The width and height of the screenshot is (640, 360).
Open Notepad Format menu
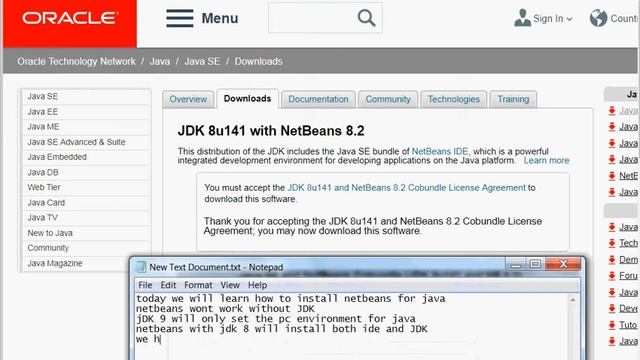tap(198, 285)
